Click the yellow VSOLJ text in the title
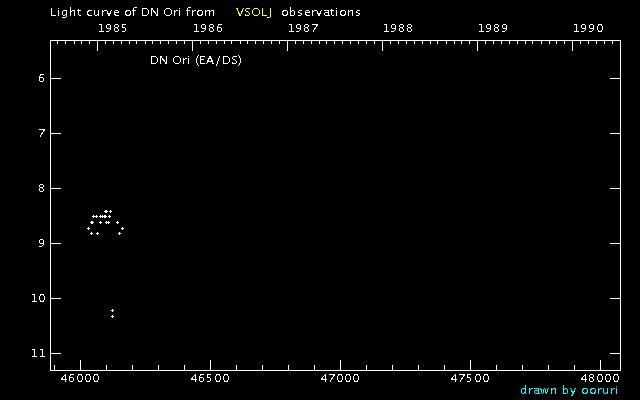The height and width of the screenshot is (400, 640). 253,12
